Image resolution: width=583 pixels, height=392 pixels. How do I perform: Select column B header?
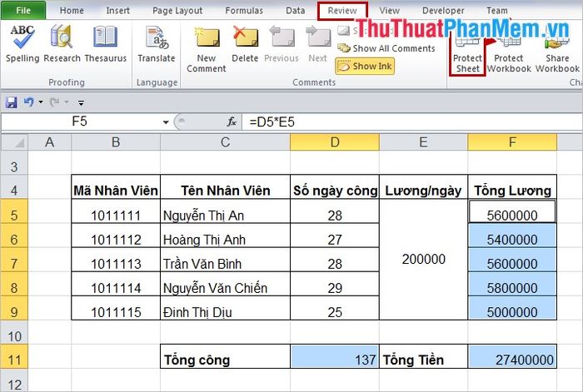(116, 142)
